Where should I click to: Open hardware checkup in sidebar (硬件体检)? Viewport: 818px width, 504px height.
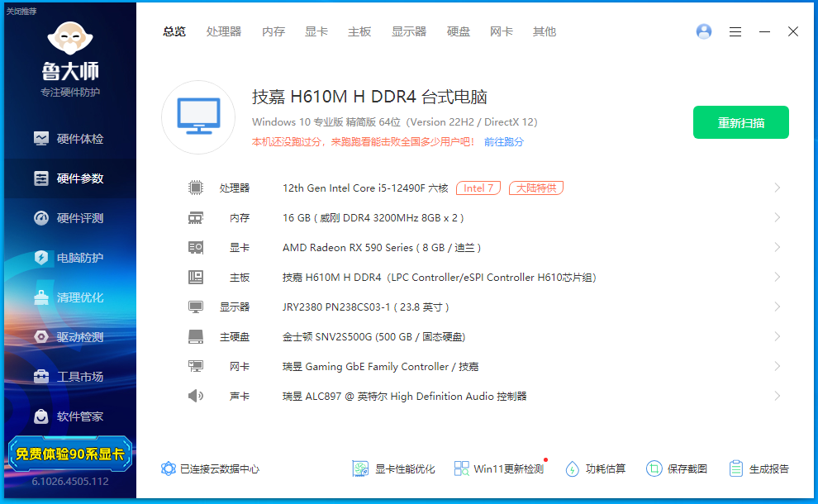[x=70, y=139]
